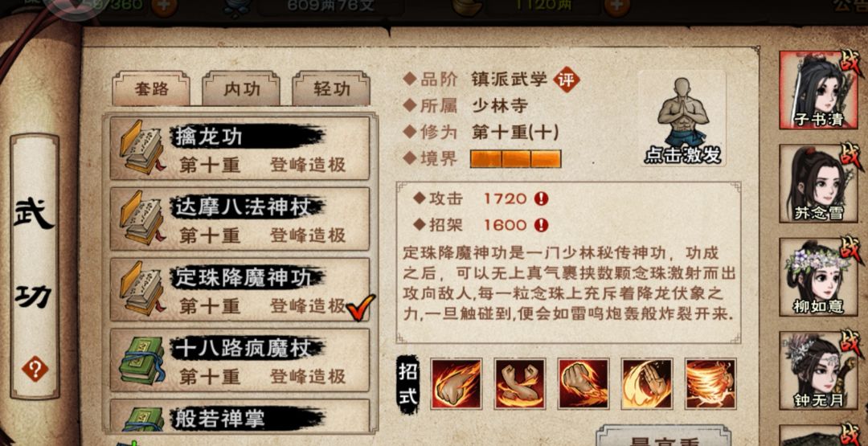This screenshot has width=868, height=446.
Task: Click the alert icon beside 招架 1600
Action: click(x=542, y=225)
